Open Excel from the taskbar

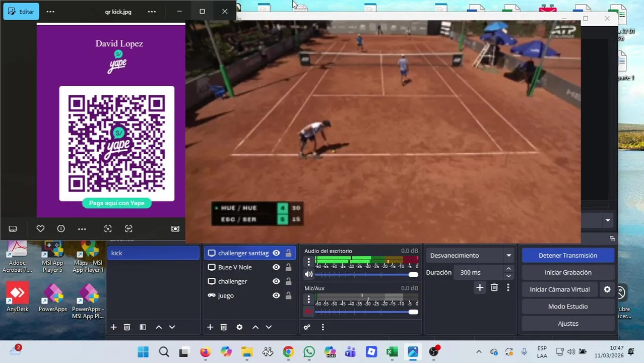click(x=392, y=352)
